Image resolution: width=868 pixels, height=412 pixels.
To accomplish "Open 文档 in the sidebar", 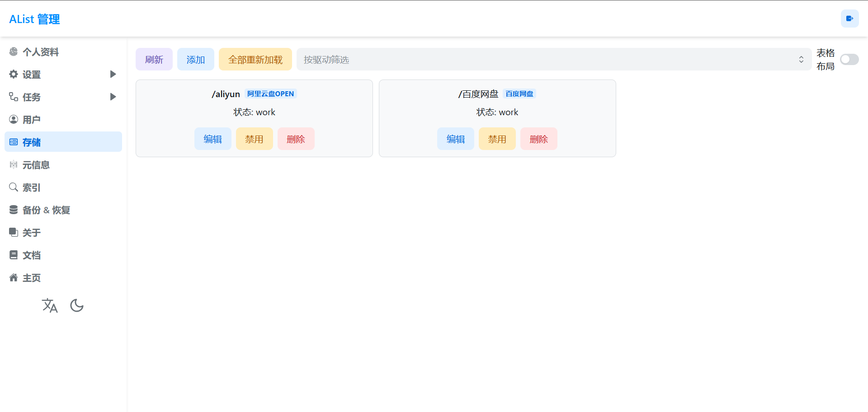I will click(x=63, y=255).
